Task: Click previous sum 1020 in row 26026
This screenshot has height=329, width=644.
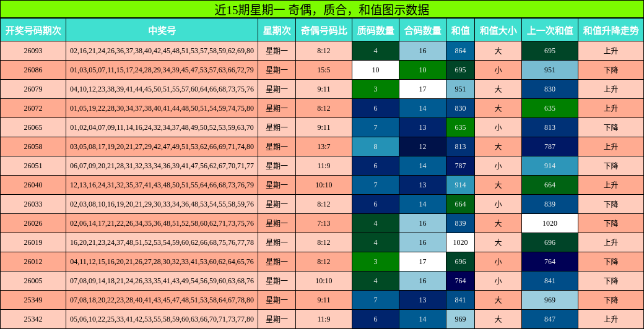Action: point(550,224)
